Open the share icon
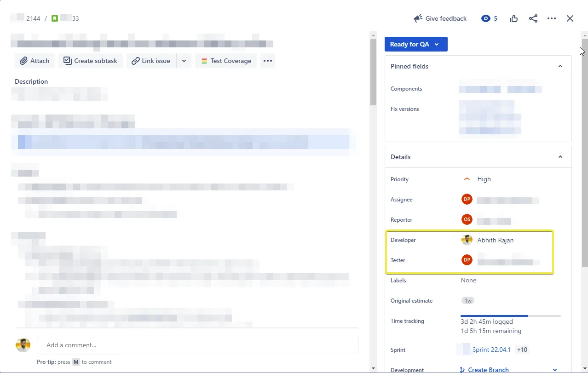 click(x=533, y=18)
